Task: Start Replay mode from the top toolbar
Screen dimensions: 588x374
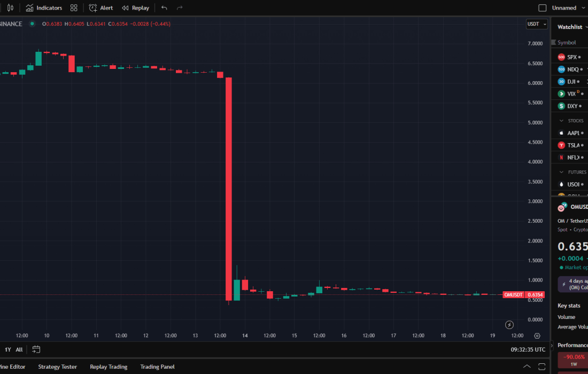Action: [x=135, y=7]
